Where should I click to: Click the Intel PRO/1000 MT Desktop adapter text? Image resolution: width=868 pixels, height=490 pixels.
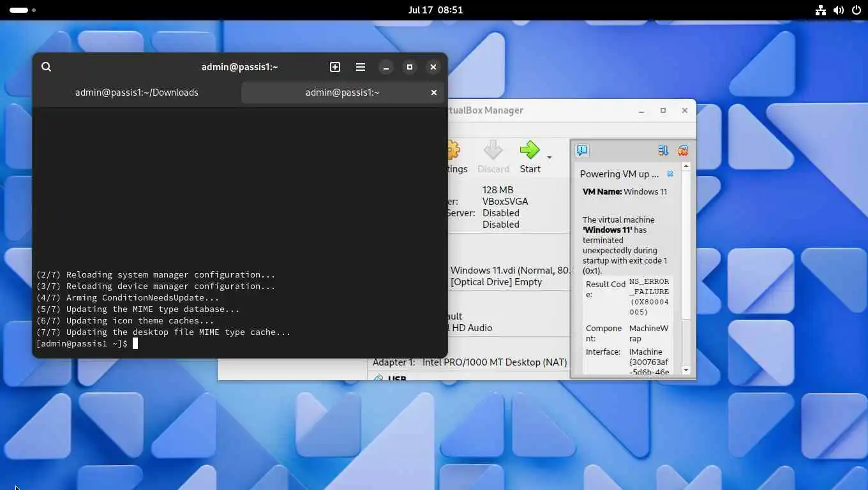point(495,362)
